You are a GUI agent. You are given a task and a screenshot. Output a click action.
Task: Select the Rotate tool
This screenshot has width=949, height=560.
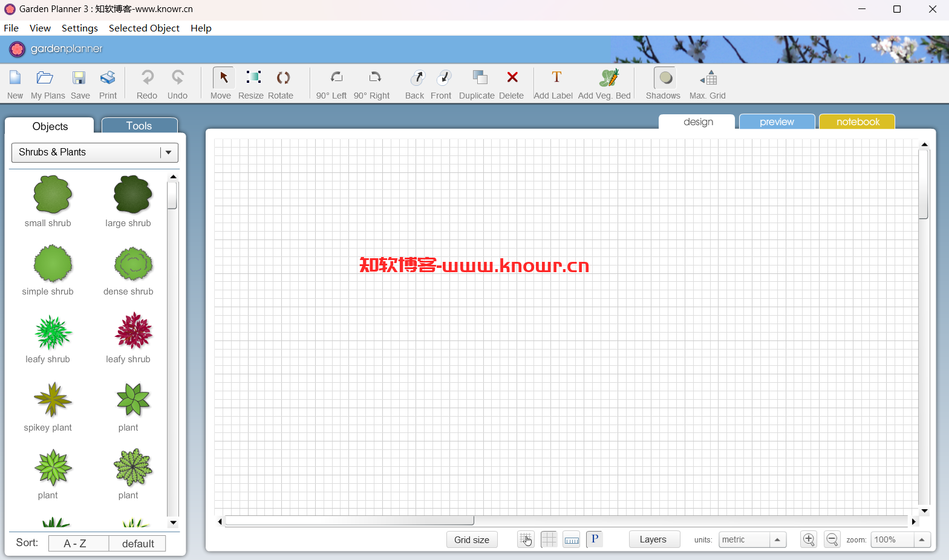pyautogui.click(x=283, y=77)
